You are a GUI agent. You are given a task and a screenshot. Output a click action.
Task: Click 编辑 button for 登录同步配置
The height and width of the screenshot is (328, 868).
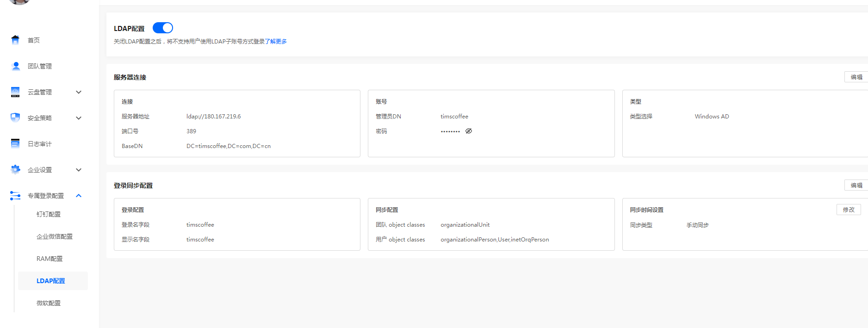856,186
